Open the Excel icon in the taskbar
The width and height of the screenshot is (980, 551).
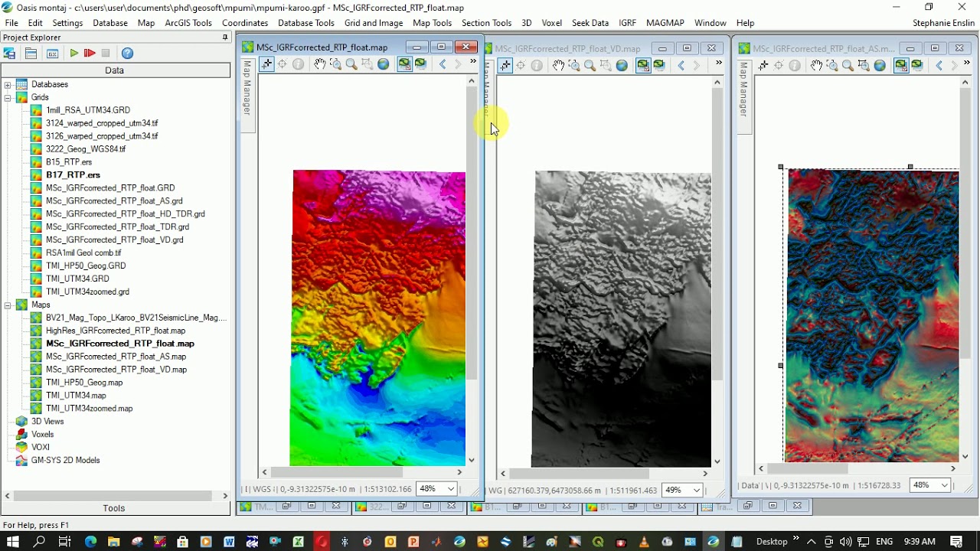[298, 542]
